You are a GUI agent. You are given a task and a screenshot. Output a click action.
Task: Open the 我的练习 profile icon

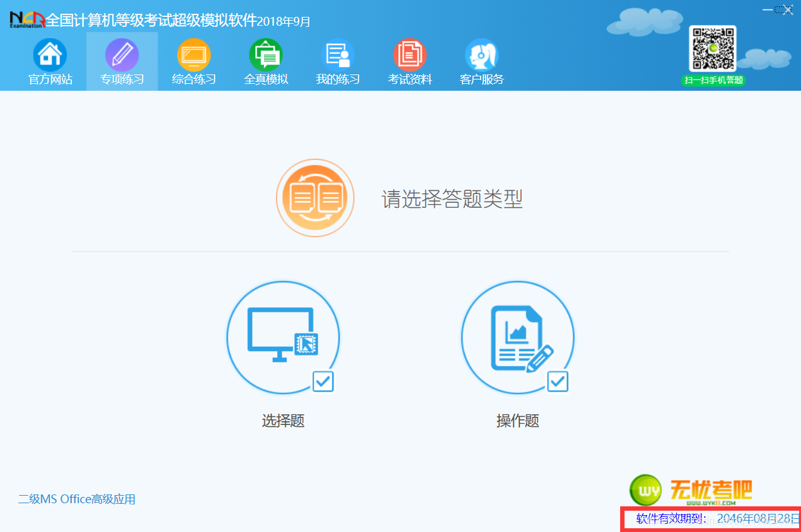click(x=338, y=55)
